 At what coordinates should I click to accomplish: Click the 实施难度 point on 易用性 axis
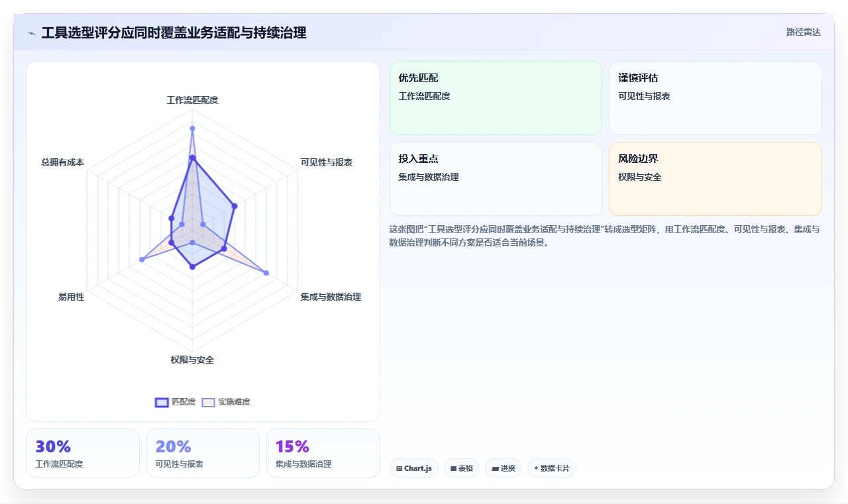point(141,260)
